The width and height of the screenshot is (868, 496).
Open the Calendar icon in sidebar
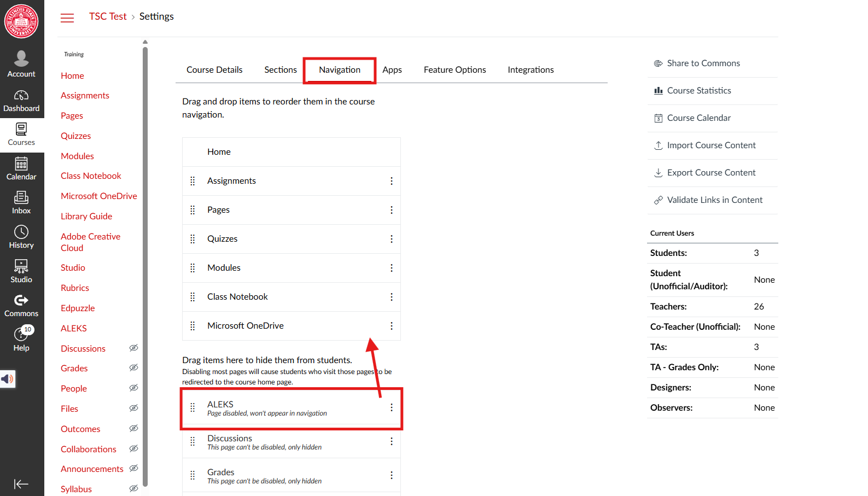(x=21, y=169)
